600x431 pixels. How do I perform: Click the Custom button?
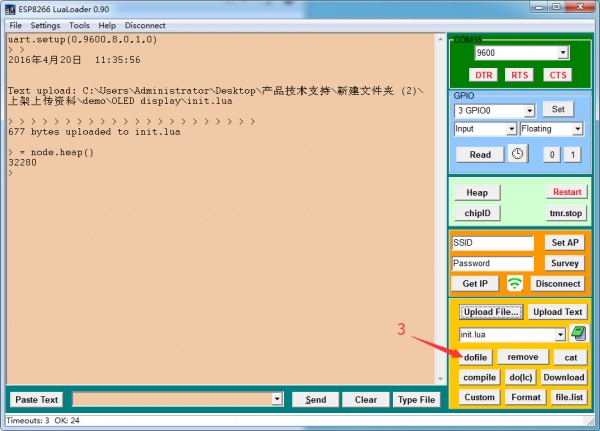pyautogui.click(x=479, y=397)
